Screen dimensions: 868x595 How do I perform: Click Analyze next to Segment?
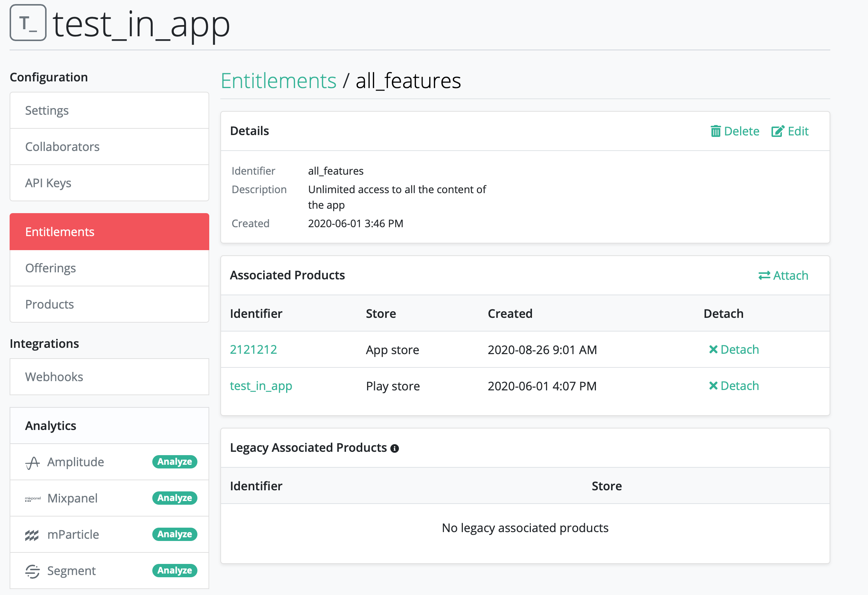click(x=174, y=571)
